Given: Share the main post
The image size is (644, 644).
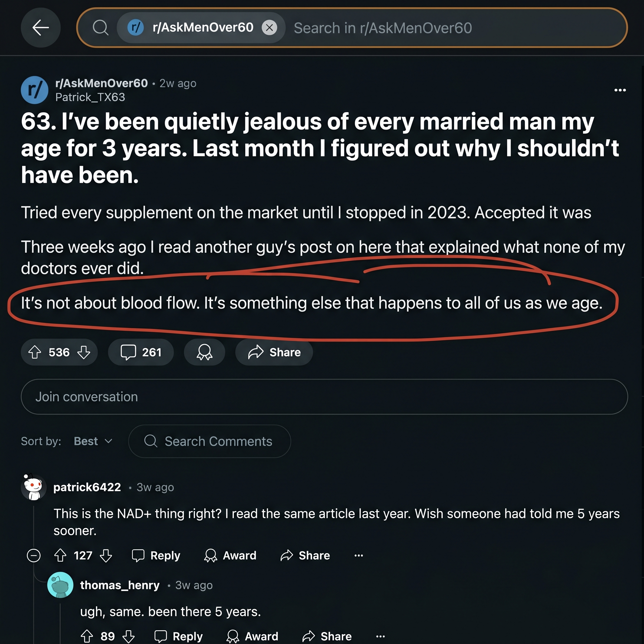Looking at the screenshot, I should [x=274, y=352].
